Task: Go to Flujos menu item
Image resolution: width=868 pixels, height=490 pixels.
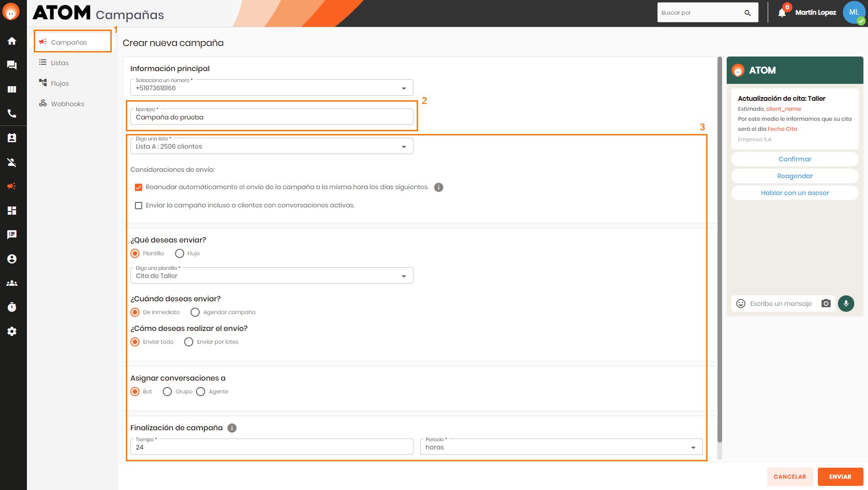Action: (x=60, y=83)
